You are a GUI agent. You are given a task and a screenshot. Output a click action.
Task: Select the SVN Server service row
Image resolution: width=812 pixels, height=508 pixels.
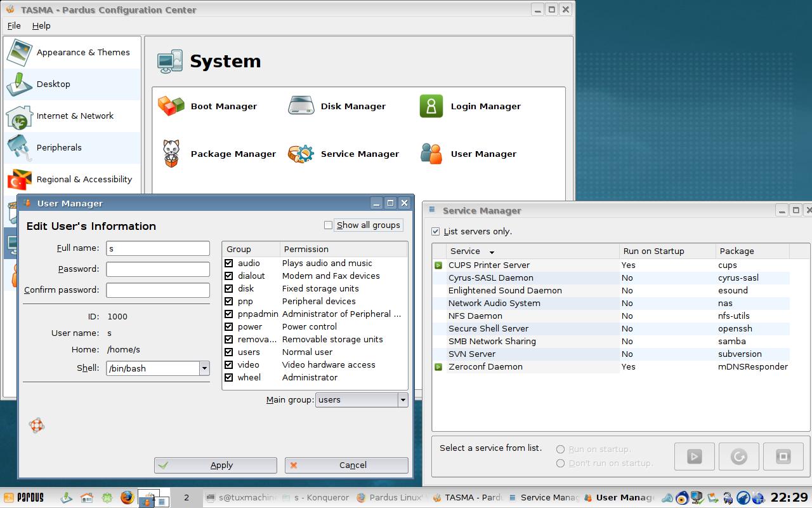tap(612, 354)
